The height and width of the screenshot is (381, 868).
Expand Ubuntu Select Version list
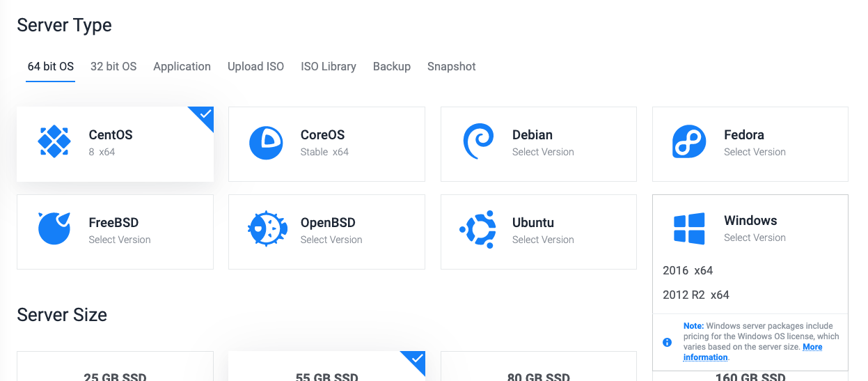(x=543, y=240)
